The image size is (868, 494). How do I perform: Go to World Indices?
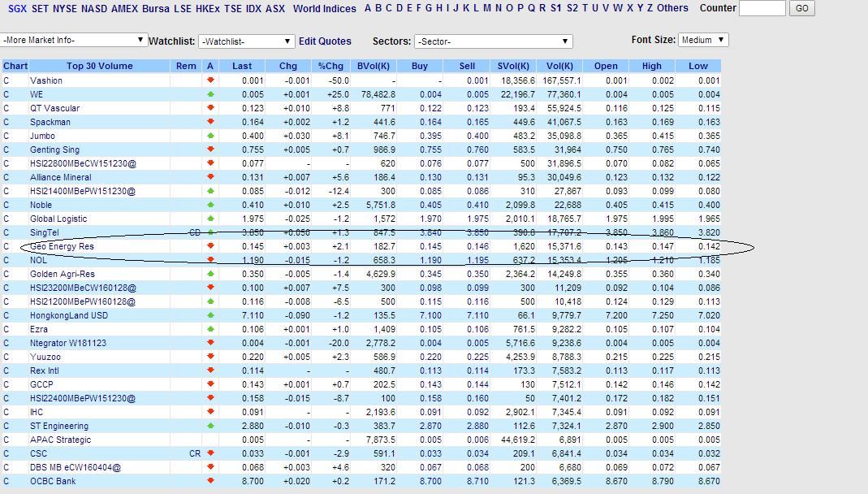click(325, 8)
